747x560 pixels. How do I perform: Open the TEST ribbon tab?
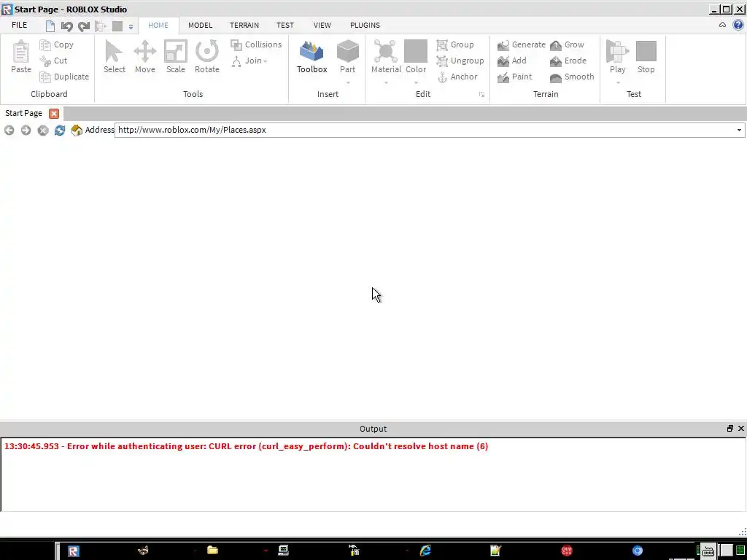tap(285, 26)
